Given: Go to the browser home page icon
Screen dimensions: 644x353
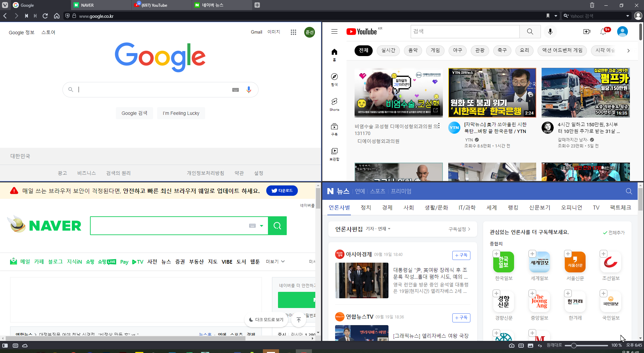Looking at the screenshot, I should 57,16.
